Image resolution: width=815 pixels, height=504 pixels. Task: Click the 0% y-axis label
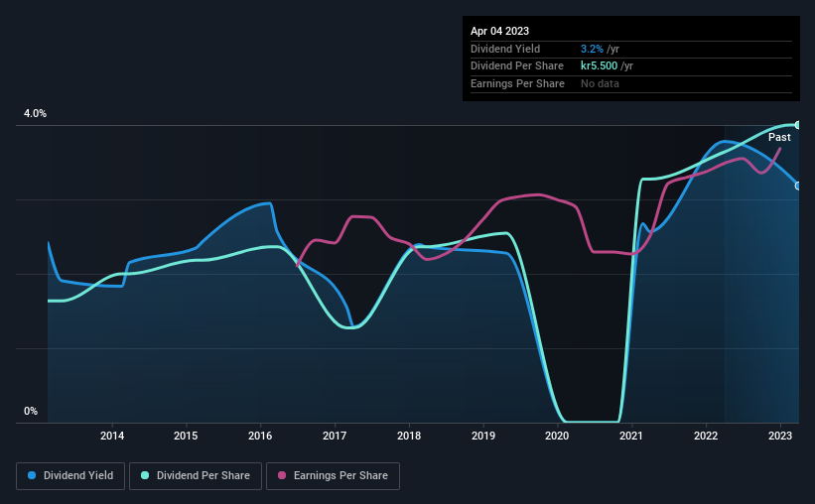[x=31, y=411]
